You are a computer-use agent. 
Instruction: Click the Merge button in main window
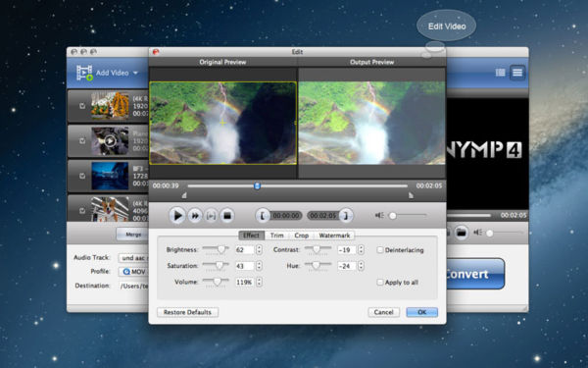(132, 234)
